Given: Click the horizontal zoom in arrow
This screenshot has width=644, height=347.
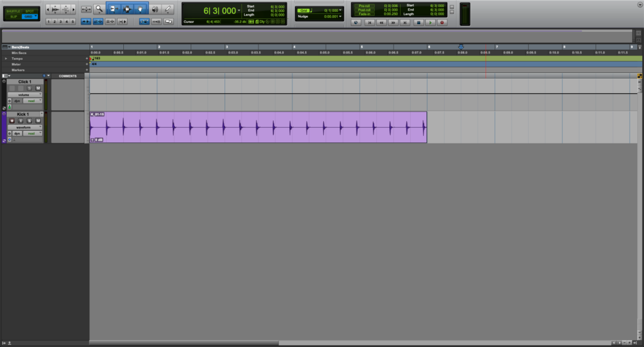Looking at the screenshot, I should [x=73, y=9].
